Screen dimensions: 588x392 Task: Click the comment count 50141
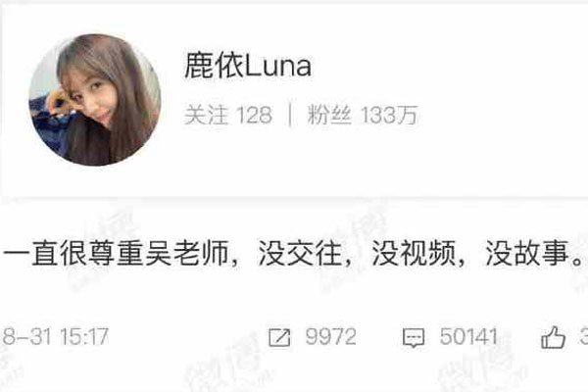[468, 336]
